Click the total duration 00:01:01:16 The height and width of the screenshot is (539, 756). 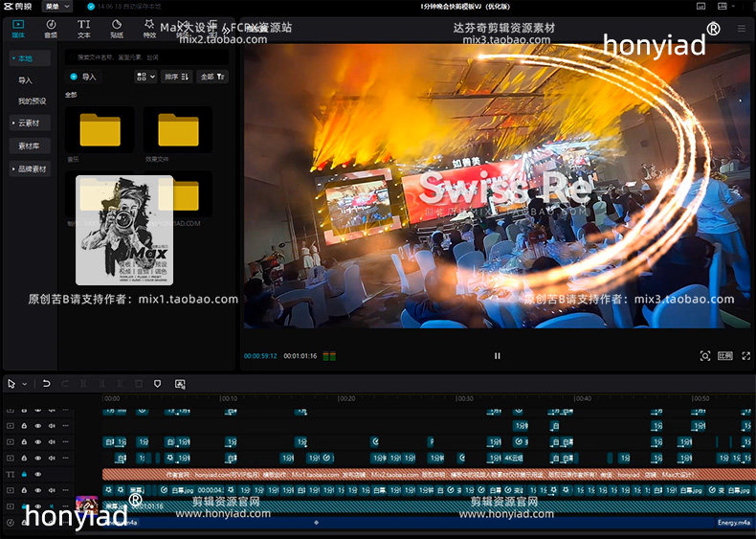click(x=300, y=356)
